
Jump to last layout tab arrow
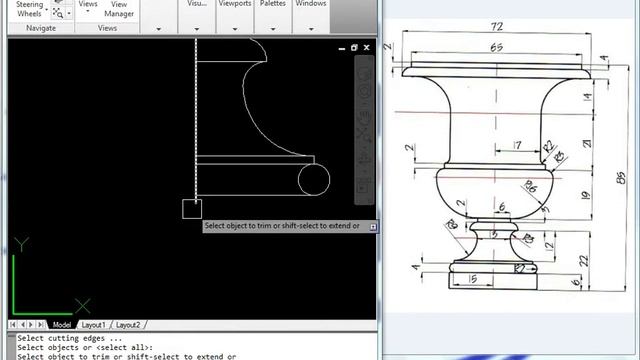[41, 324]
